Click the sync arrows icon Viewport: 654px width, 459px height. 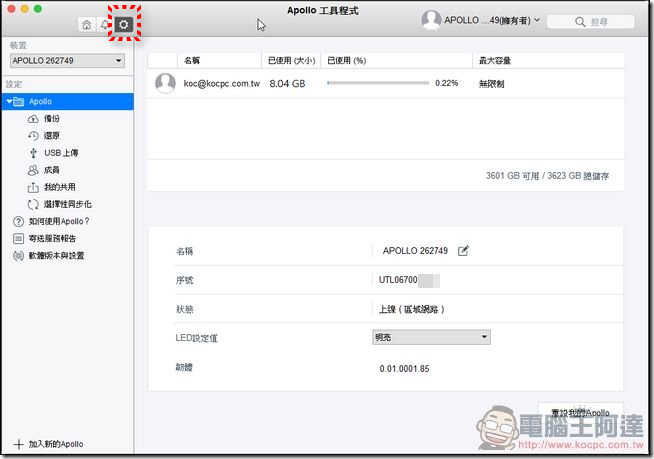tap(33, 204)
